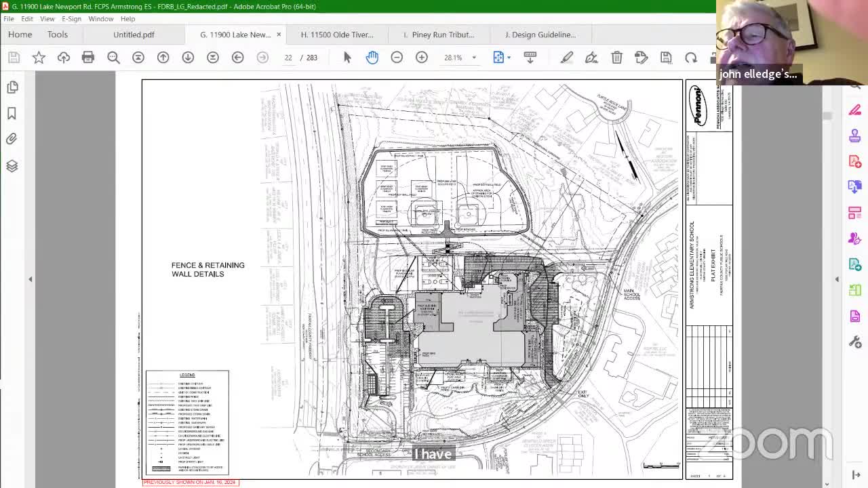Screen dimensions: 868x488
Task: Toggle the Selection tool arrow
Action: [347, 58]
